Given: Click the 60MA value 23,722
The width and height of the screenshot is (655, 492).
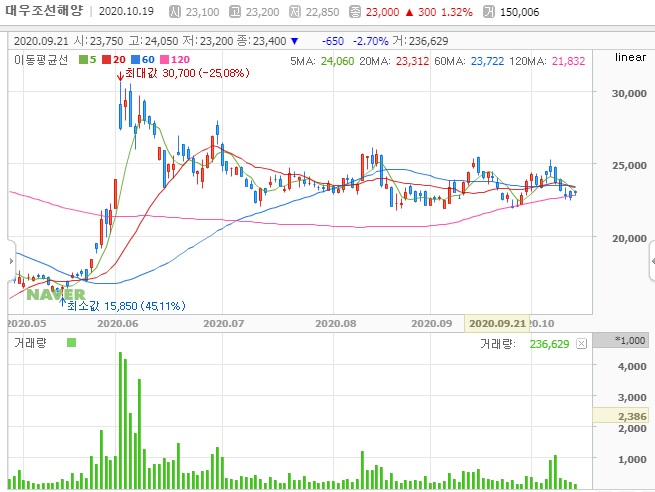Looking at the screenshot, I should tap(487, 61).
